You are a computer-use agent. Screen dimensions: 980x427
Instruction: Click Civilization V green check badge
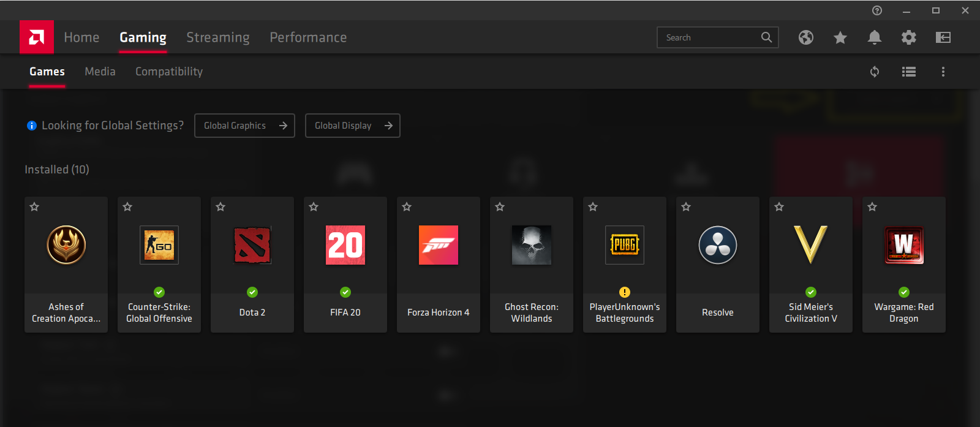click(x=811, y=292)
